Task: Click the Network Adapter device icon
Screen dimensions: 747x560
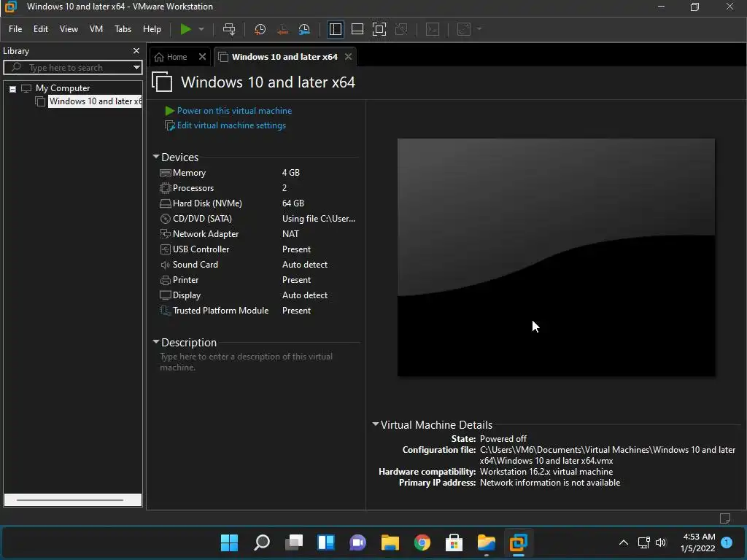Action: pyautogui.click(x=166, y=234)
